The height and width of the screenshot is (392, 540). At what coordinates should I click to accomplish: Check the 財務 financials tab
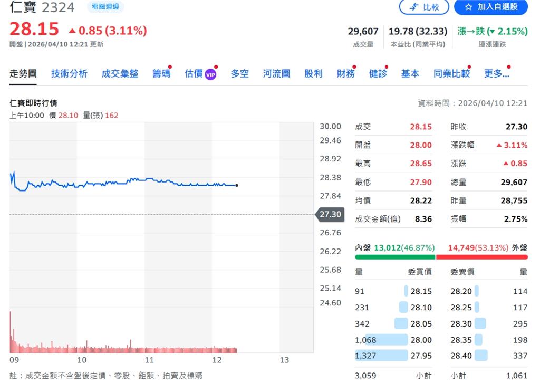(345, 74)
